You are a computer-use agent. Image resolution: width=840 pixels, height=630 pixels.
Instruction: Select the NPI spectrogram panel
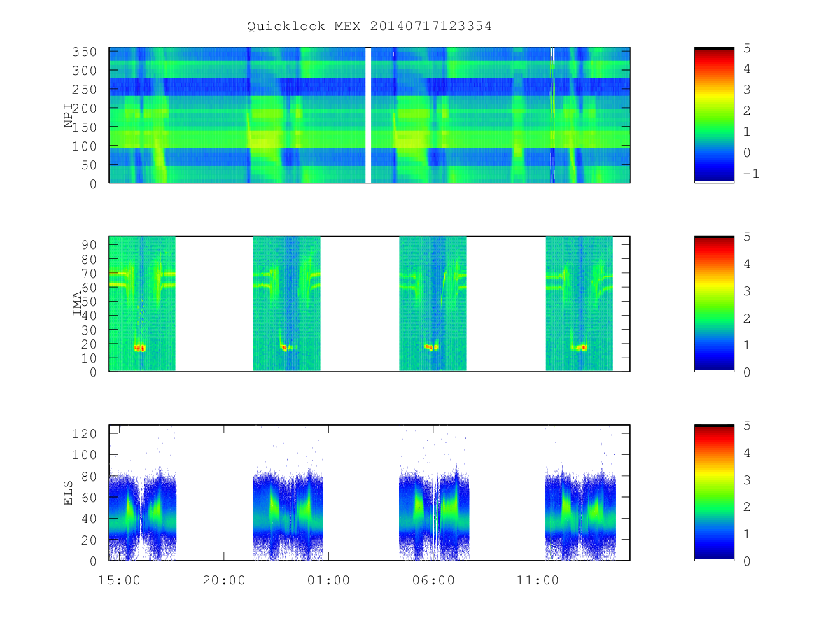(x=370, y=115)
